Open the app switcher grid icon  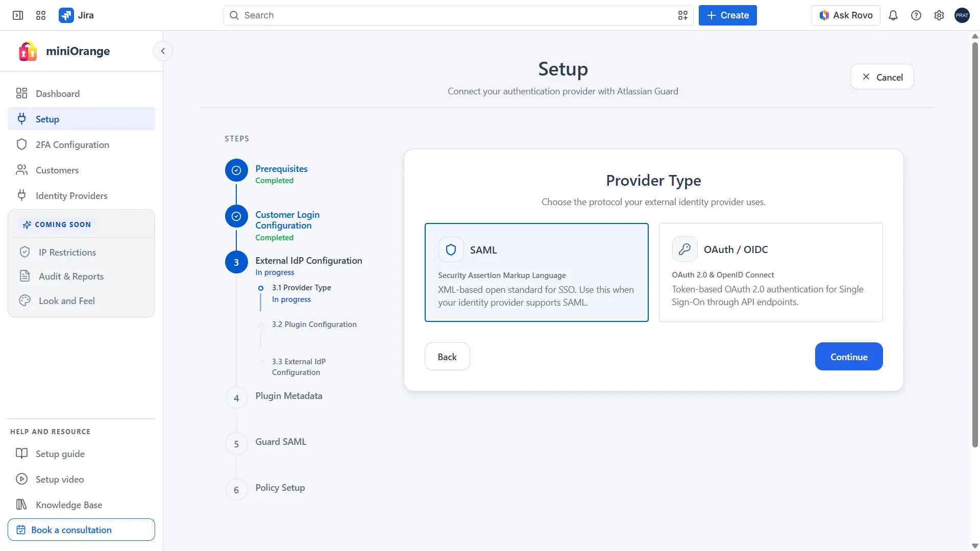[41, 15]
